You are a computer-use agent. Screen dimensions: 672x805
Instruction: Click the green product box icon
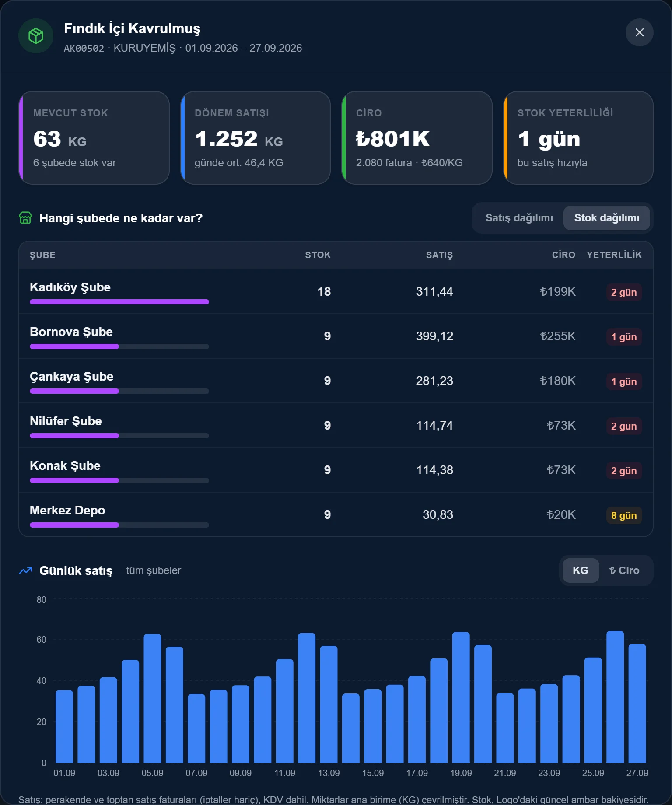point(36,36)
